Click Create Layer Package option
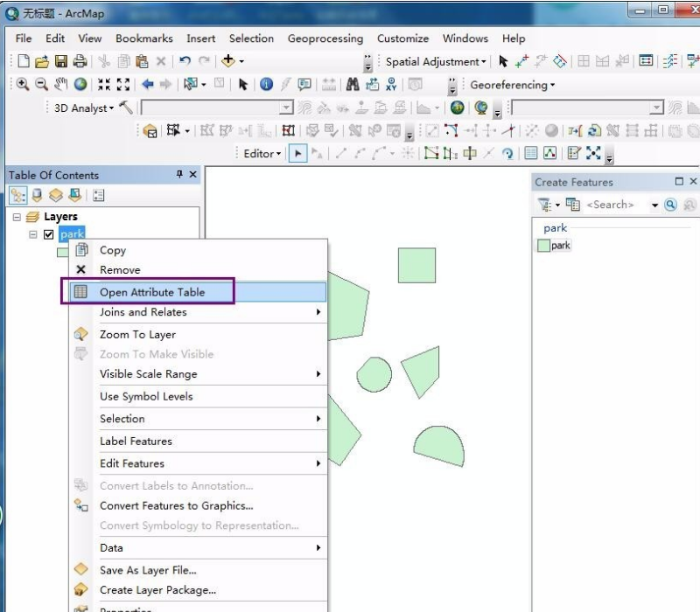Screen dimensions: 700x612 coord(198,589)
